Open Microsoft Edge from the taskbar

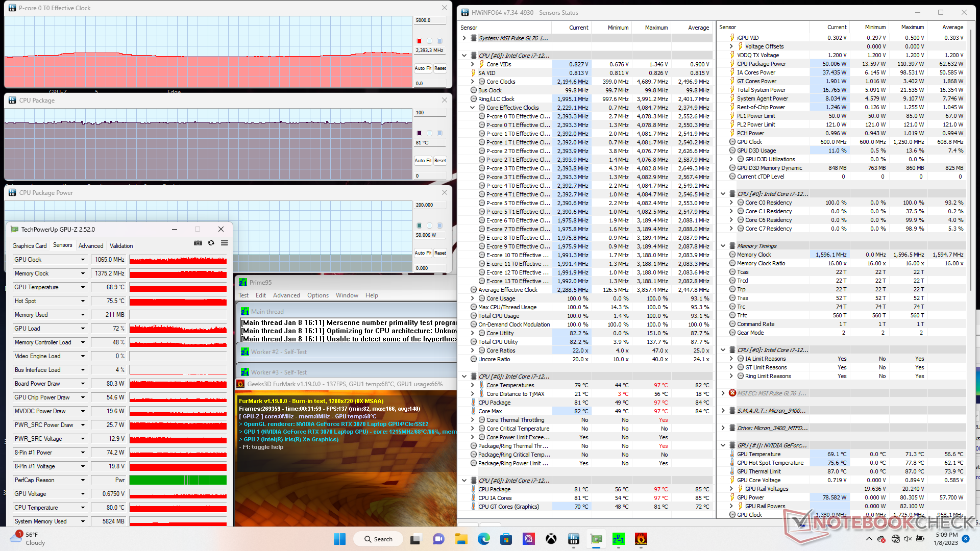click(x=483, y=539)
